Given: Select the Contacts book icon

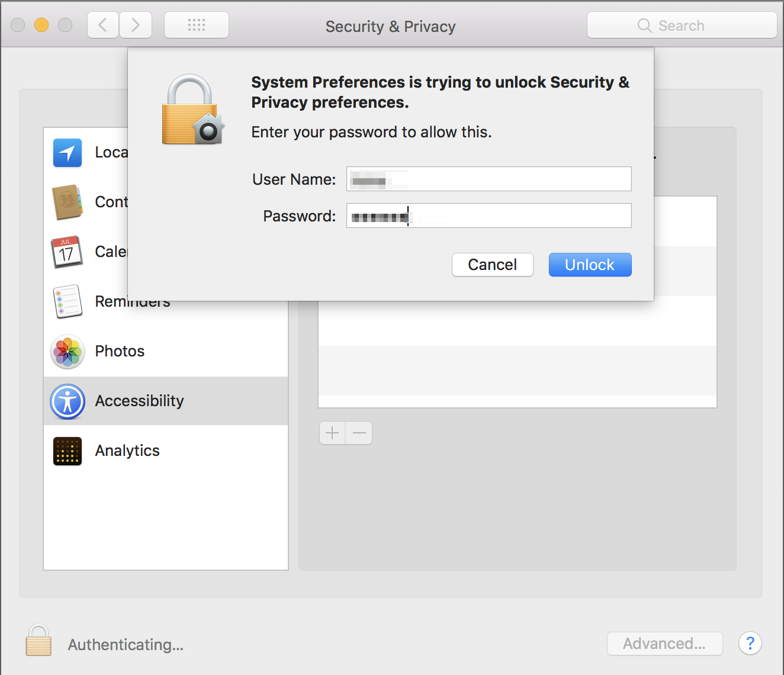Looking at the screenshot, I should click(x=68, y=202).
